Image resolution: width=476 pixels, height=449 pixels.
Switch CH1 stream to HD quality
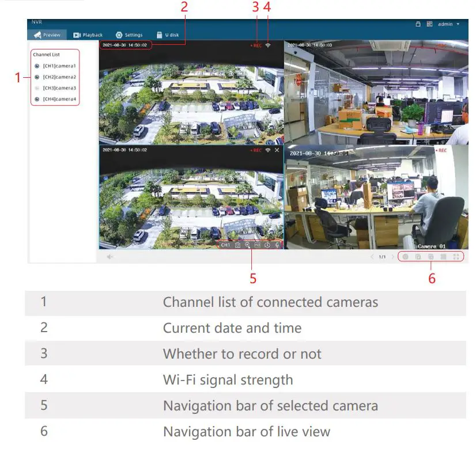click(258, 245)
